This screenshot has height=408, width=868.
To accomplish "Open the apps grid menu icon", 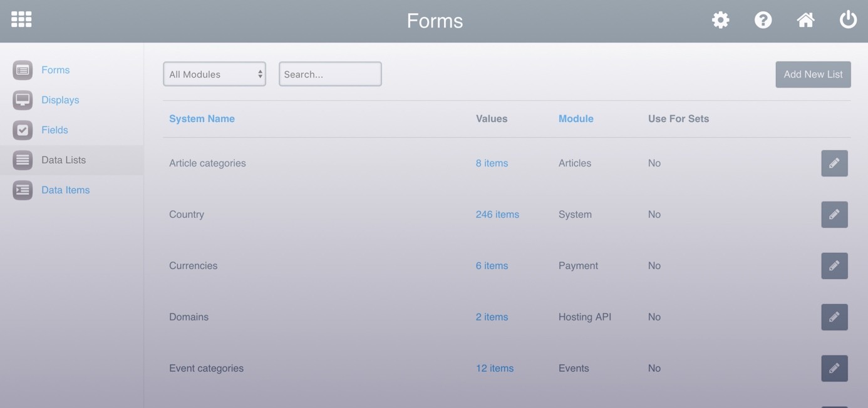I will 21,19.
